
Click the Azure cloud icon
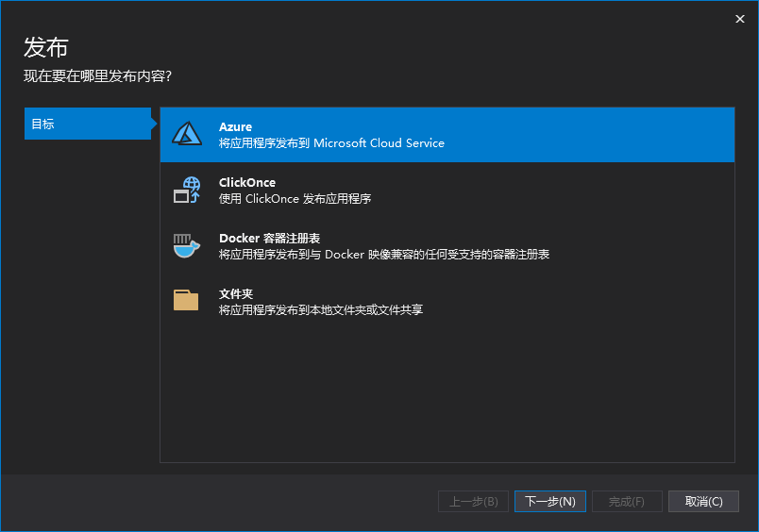click(x=187, y=134)
